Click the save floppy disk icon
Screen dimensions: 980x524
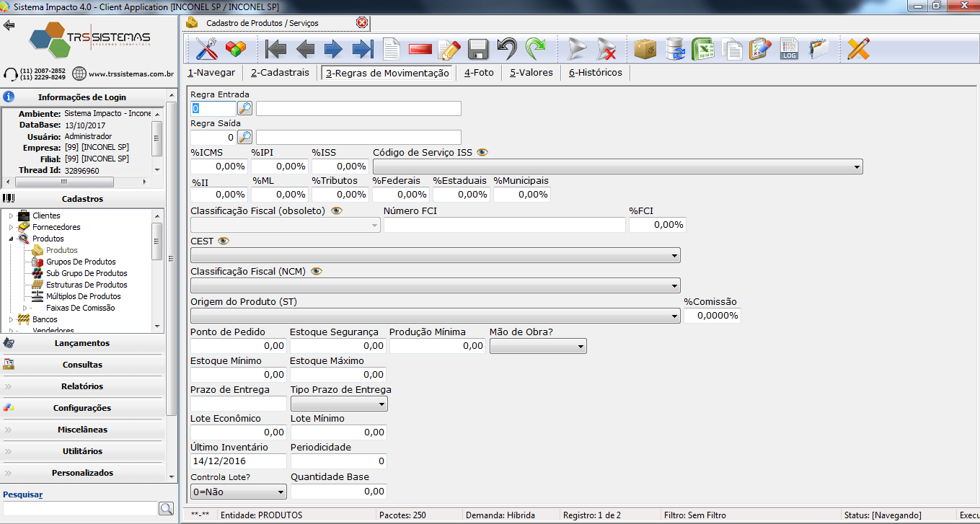click(x=478, y=50)
